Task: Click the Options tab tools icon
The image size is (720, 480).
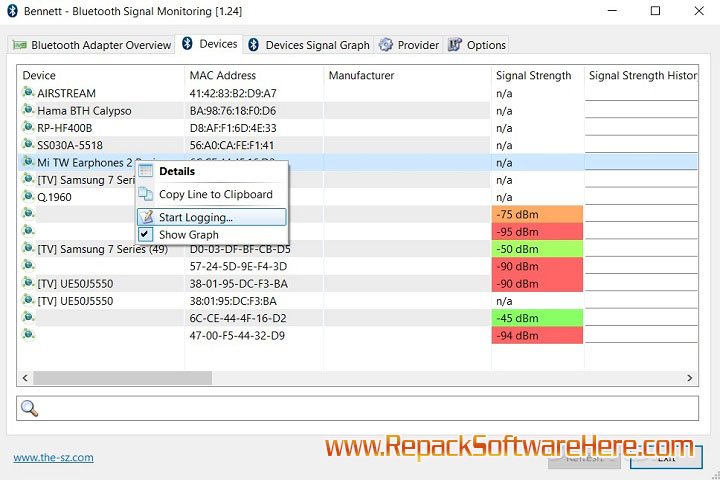Action: [455, 45]
